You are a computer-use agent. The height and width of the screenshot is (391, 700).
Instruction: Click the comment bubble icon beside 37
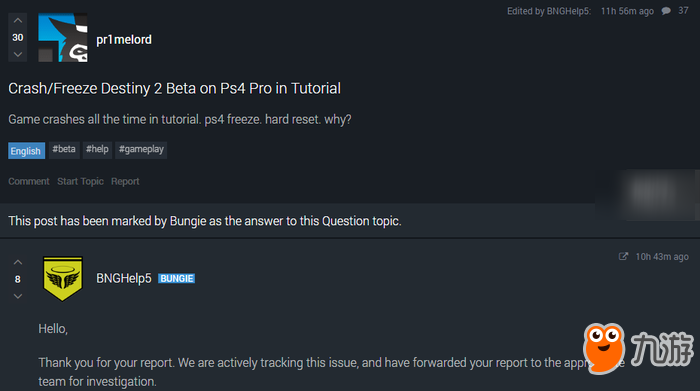tap(666, 11)
